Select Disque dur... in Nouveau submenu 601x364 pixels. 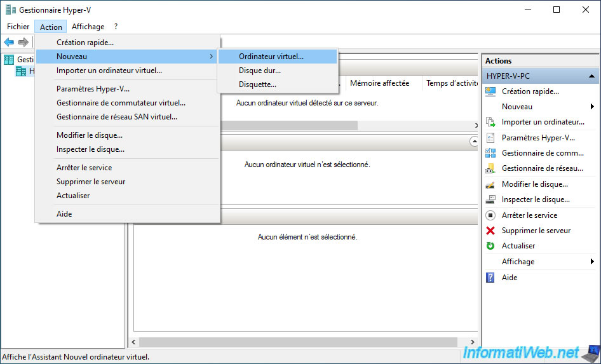point(278,71)
